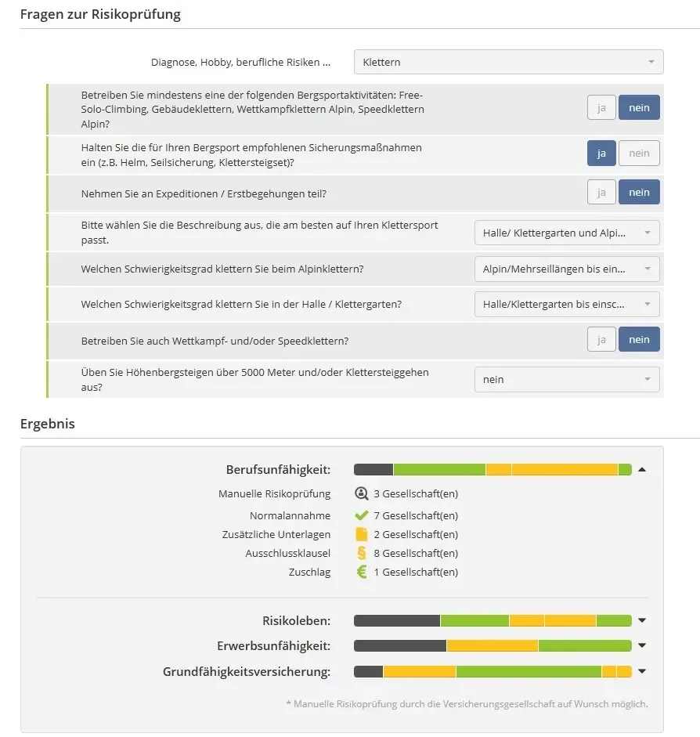Click the 8 Gesellschaft(en) Ausschlussklausel text
Image resolution: width=700 pixels, height=737 pixels.
click(415, 554)
